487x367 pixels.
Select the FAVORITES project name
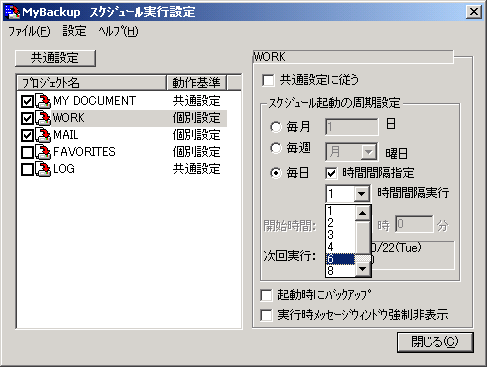(x=84, y=152)
